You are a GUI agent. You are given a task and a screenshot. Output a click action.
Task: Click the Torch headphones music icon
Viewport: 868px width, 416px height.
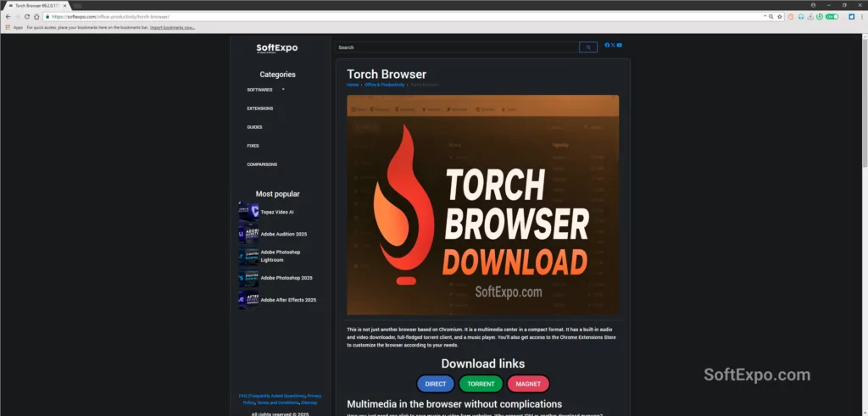(801, 16)
